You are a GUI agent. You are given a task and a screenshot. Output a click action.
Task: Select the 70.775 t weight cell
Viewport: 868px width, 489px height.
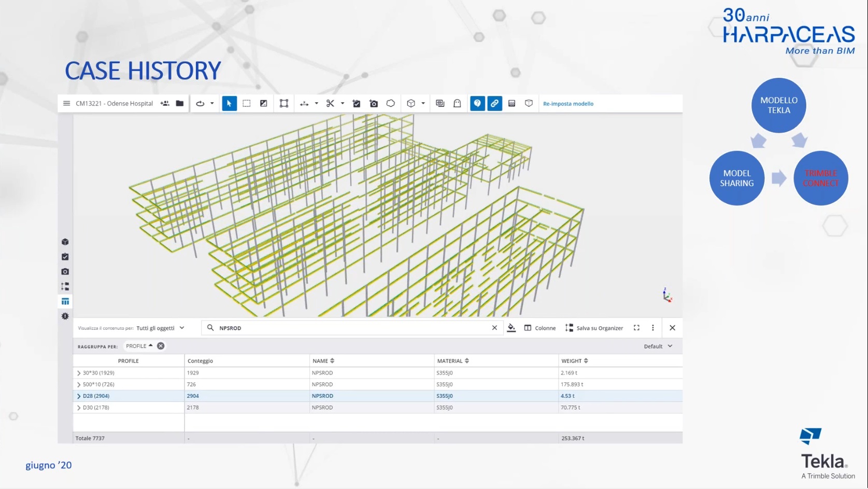click(x=620, y=408)
